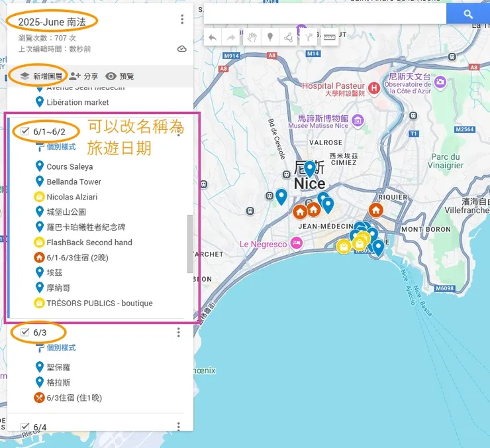Select the add marker tool

[270, 38]
